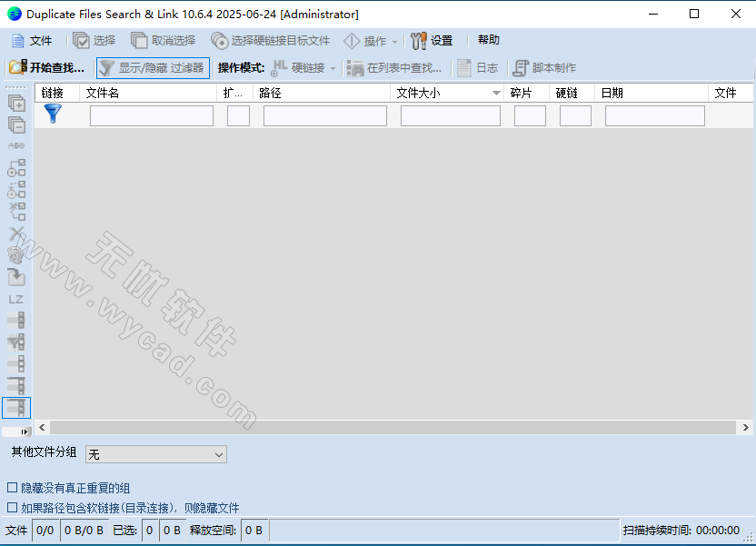This screenshot has height=546, width=756.
Task: Enable the hide soft-link paths checkbox
Action: 12,506
